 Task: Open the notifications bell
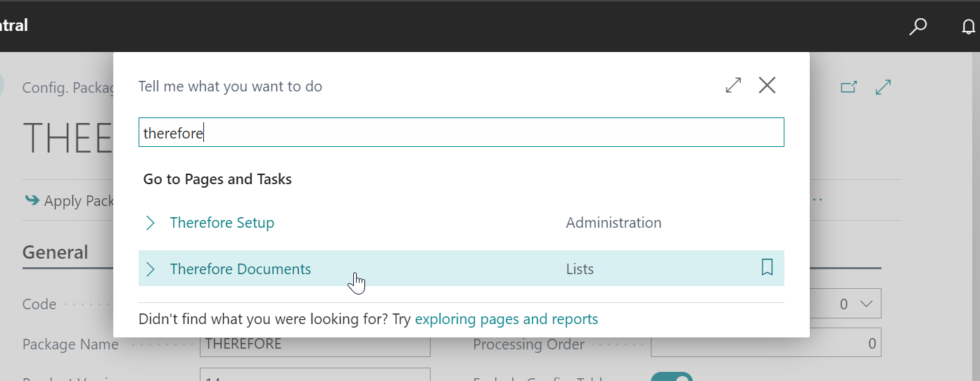point(969,27)
